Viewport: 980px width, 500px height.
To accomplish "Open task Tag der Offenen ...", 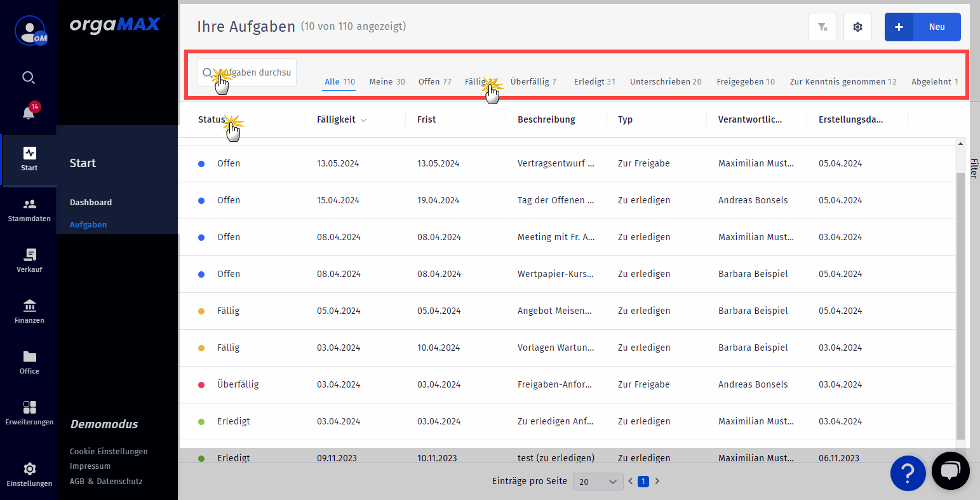I will click(x=556, y=200).
